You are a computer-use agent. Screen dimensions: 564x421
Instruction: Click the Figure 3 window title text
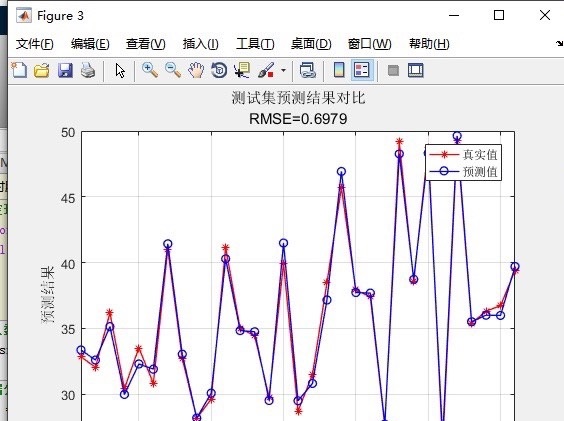[60, 16]
